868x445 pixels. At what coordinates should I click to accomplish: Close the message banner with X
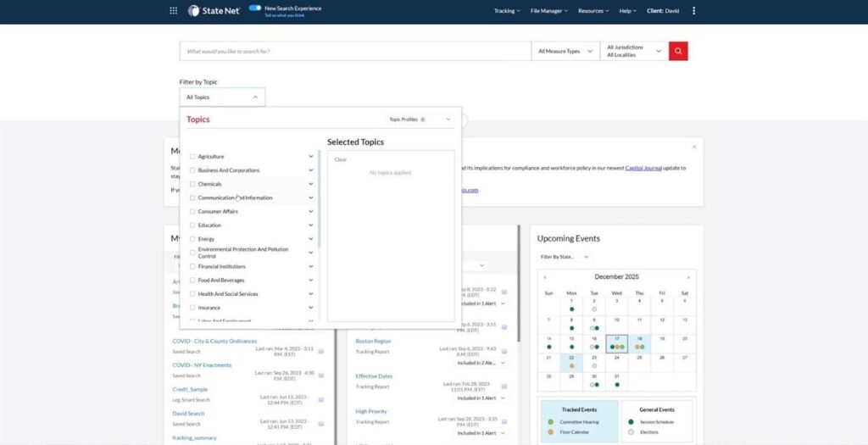(694, 147)
